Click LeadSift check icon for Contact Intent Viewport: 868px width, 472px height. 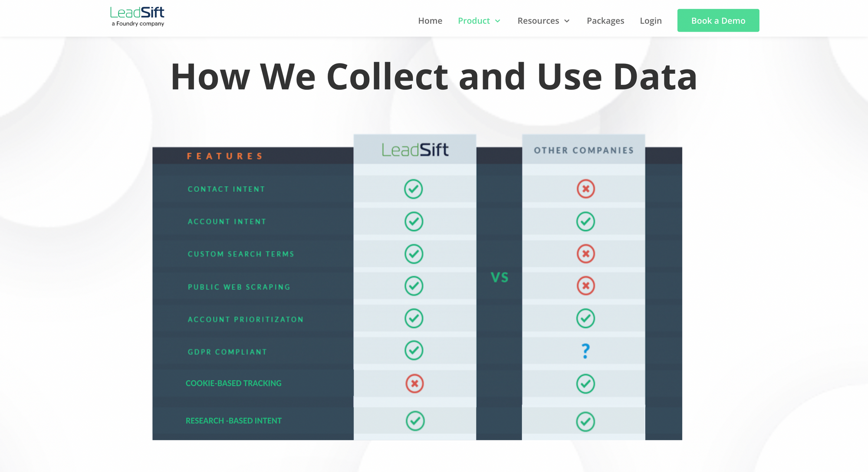point(414,189)
